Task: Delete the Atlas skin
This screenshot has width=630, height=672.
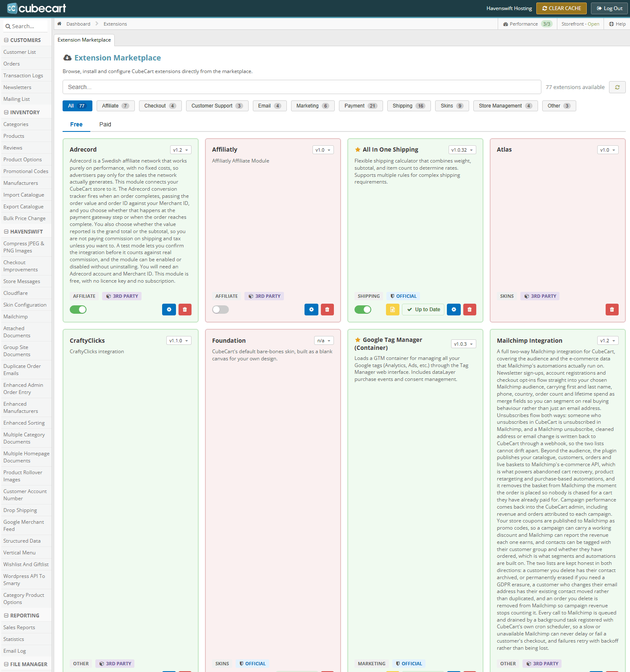Action: click(612, 310)
